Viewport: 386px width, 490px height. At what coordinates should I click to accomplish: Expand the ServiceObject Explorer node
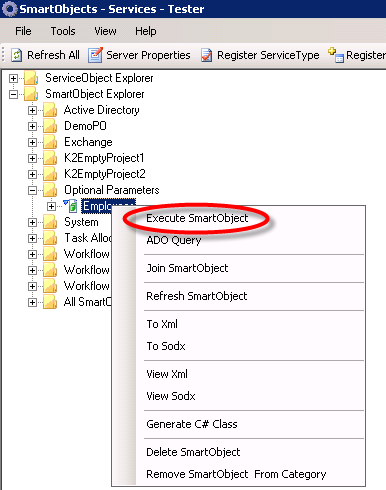click(x=13, y=78)
